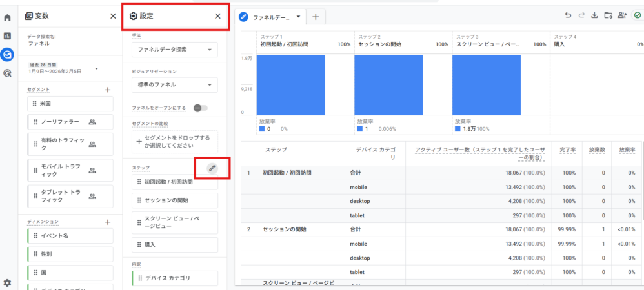Close the 変数 panel

tap(113, 16)
